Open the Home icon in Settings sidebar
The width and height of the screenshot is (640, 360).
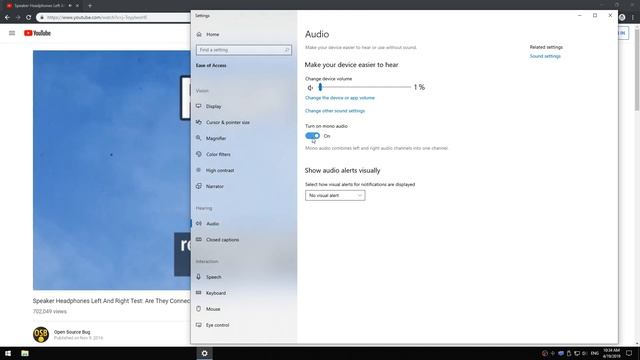199,34
